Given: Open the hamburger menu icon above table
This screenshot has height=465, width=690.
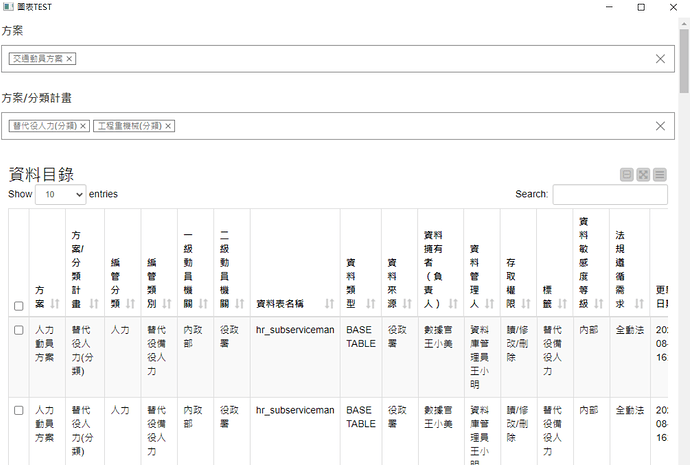Looking at the screenshot, I should click(x=660, y=175).
